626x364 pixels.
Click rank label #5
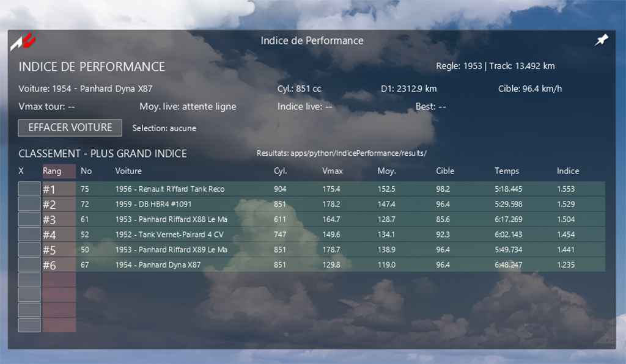tap(49, 250)
